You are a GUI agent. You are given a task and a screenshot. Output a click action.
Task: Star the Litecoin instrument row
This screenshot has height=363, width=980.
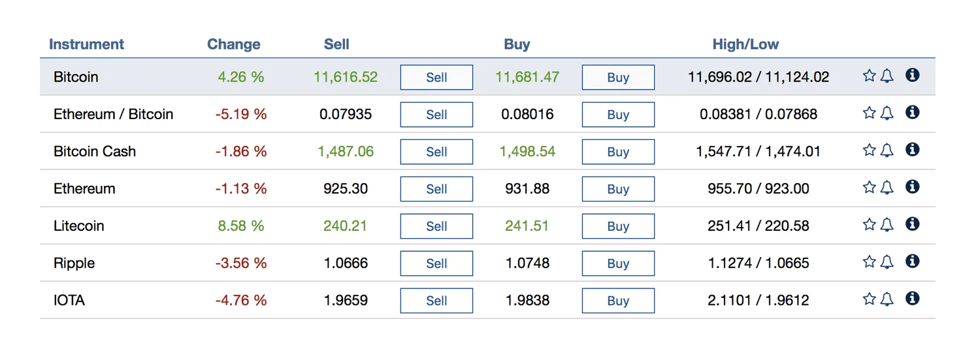pos(869,225)
